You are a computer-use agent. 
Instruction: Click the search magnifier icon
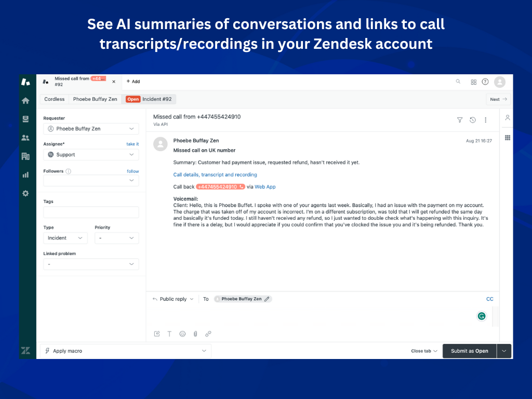tap(458, 82)
